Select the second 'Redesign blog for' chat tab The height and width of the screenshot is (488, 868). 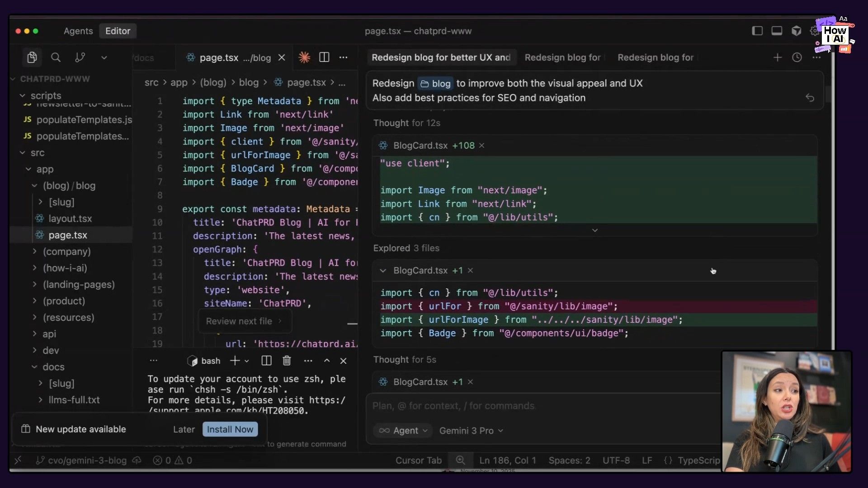[562, 57]
